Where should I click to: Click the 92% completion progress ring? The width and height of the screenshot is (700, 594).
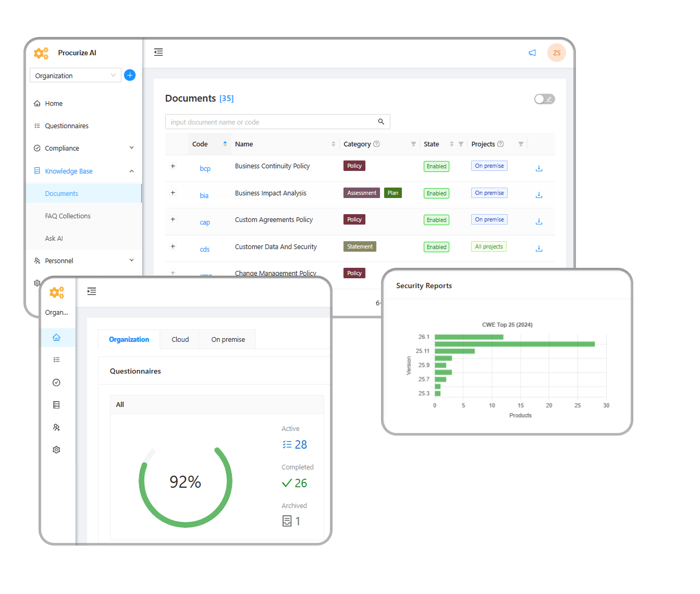pos(186,481)
